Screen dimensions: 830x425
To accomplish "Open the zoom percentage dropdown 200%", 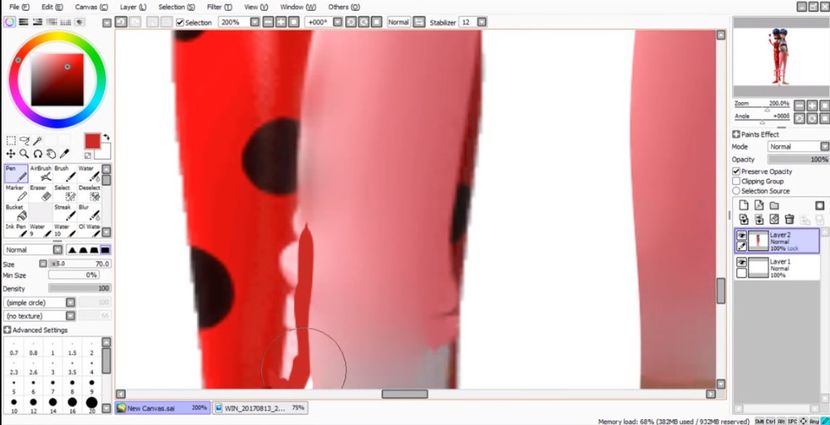I will pos(255,22).
